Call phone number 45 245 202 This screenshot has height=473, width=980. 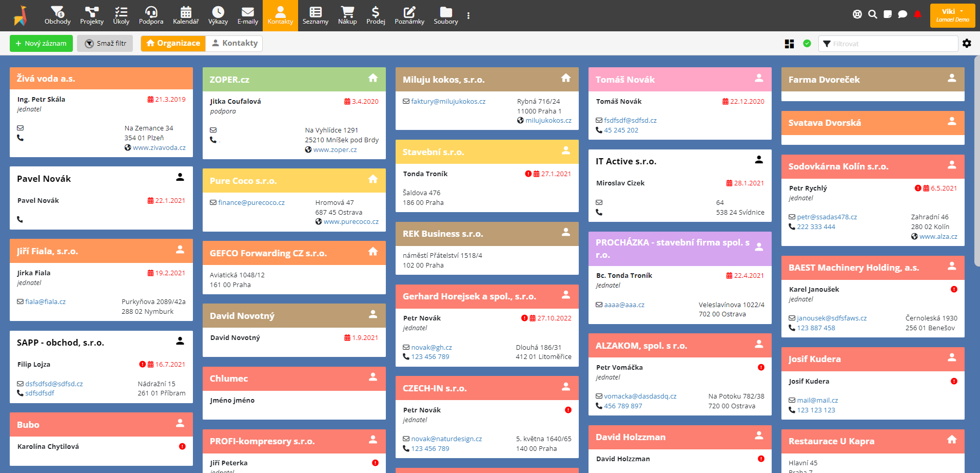click(x=621, y=130)
